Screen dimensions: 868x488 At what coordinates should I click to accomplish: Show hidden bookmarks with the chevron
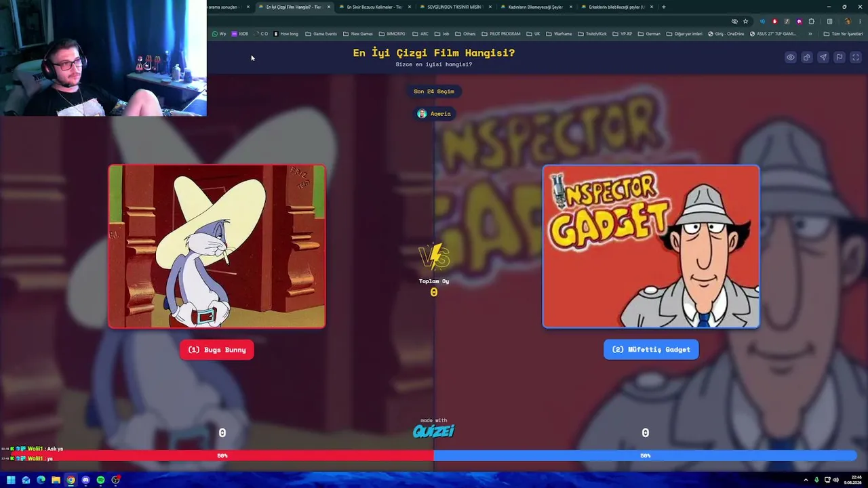810,34
